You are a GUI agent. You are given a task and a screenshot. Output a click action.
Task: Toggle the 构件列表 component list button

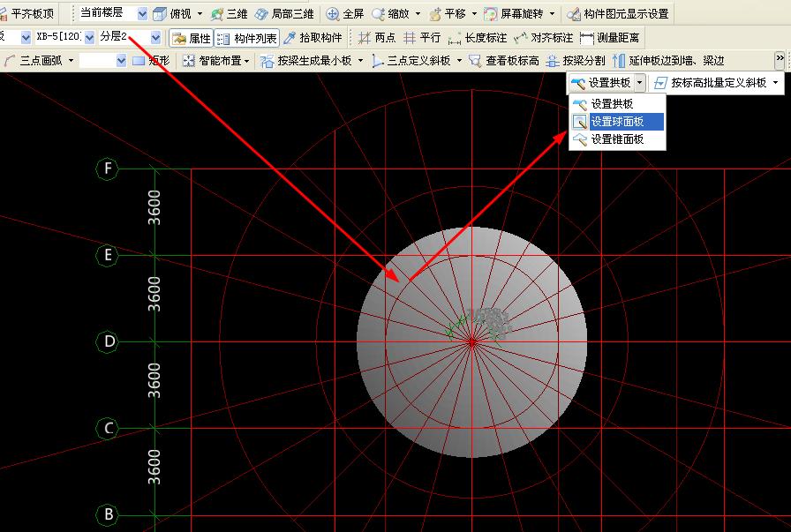point(246,38)
